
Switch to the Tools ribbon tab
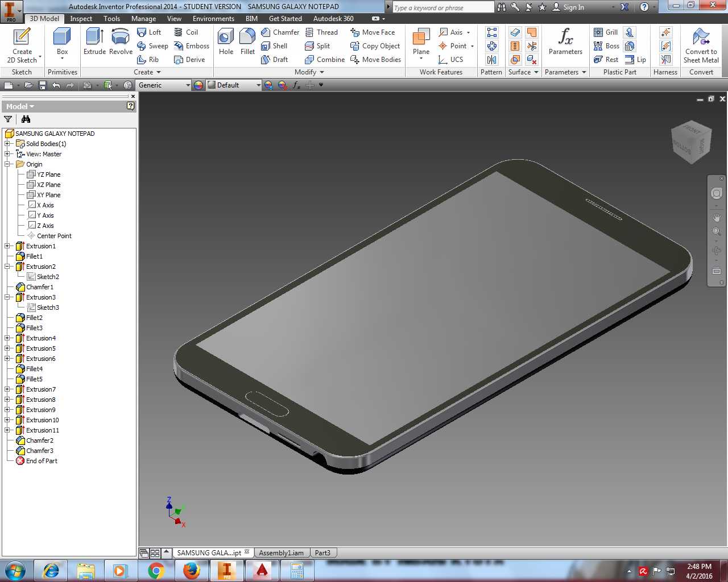(111, 19)
